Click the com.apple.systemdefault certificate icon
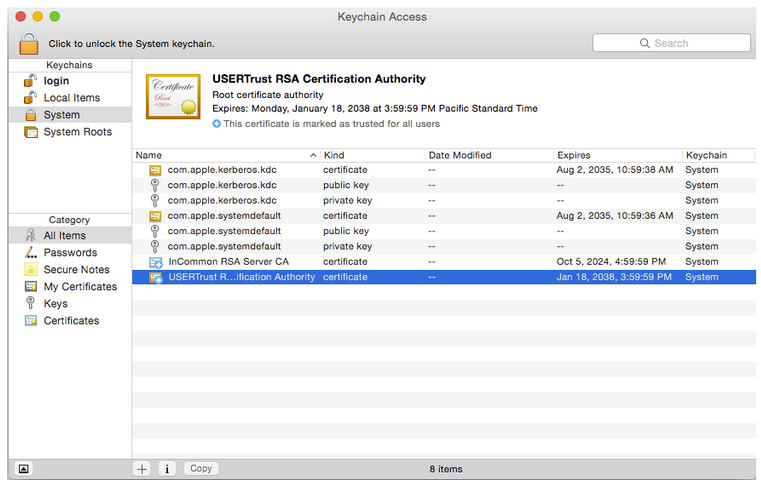 click(x=155, y=216)
